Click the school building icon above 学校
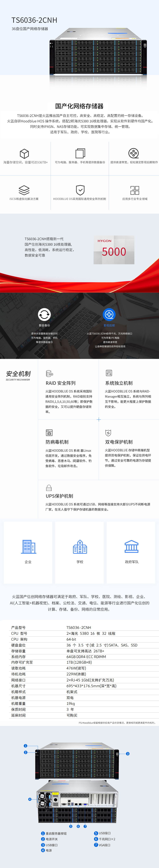The width and height of the screenshot is (159, 868). click(x=80, y=546)
